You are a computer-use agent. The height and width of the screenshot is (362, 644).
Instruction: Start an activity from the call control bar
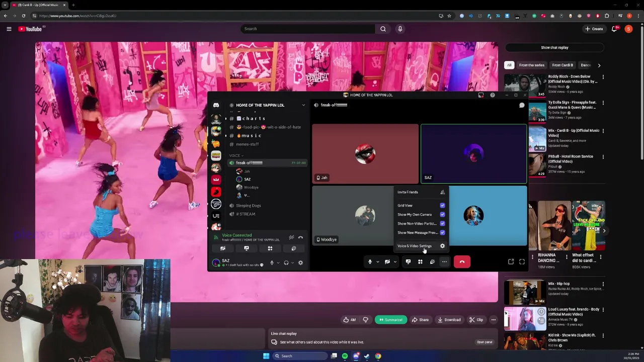coord(420,261)
